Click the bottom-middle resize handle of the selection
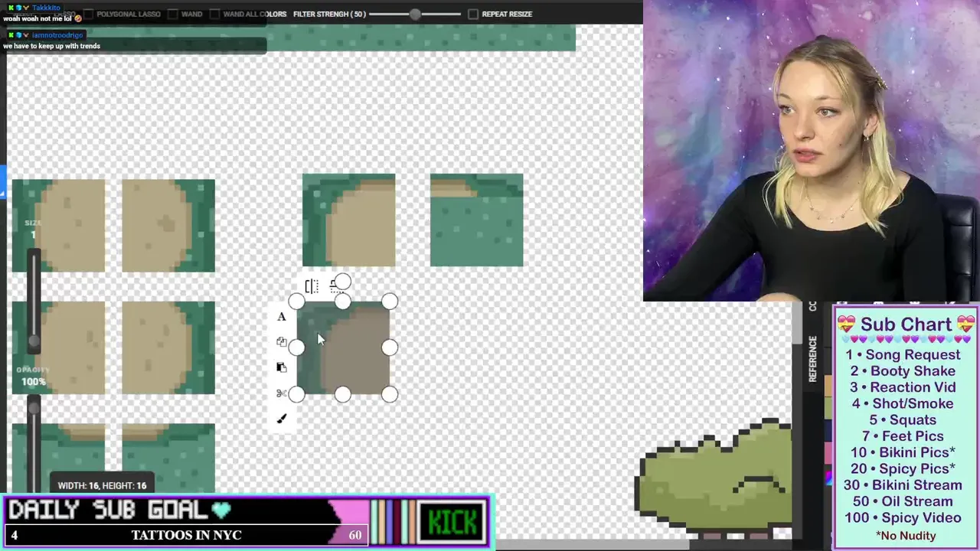 click(x=343, y=394)
